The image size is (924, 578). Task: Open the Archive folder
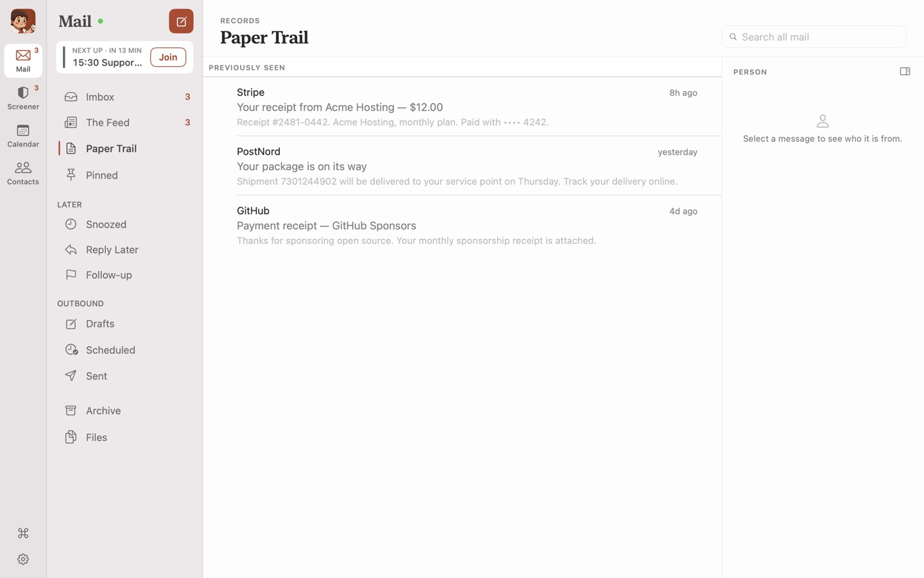point(124,410)
